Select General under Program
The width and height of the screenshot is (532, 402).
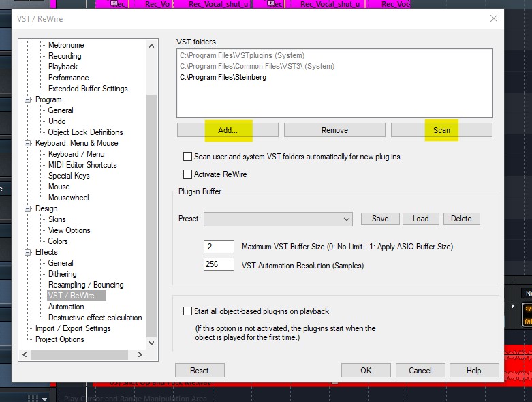coord(61,110)
